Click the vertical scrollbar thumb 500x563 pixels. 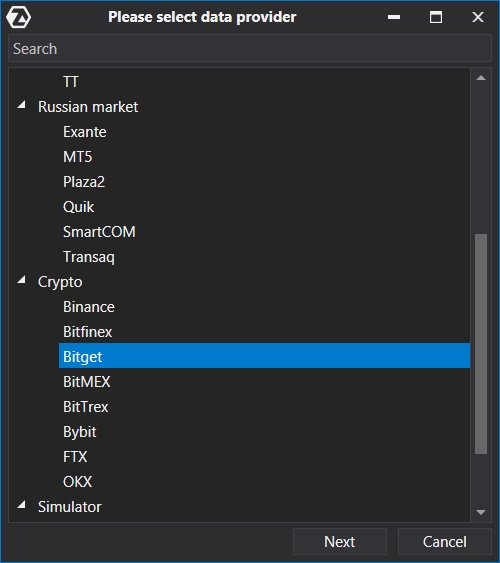pos(481,344)
